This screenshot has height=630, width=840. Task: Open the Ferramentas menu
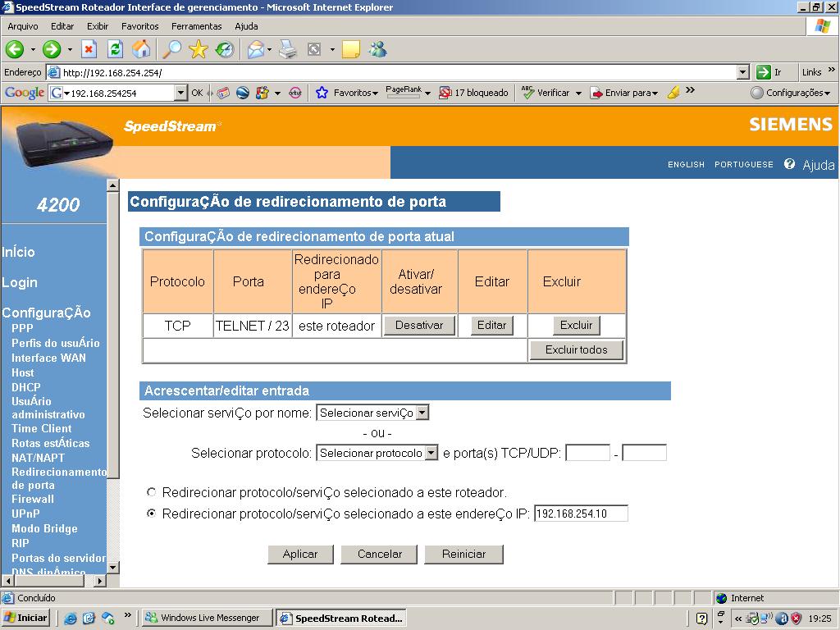pos(197,26)
